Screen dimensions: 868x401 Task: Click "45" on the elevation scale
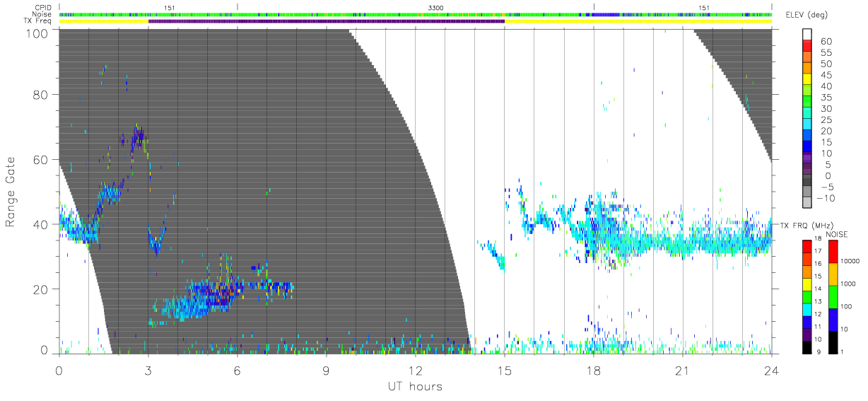826,75
